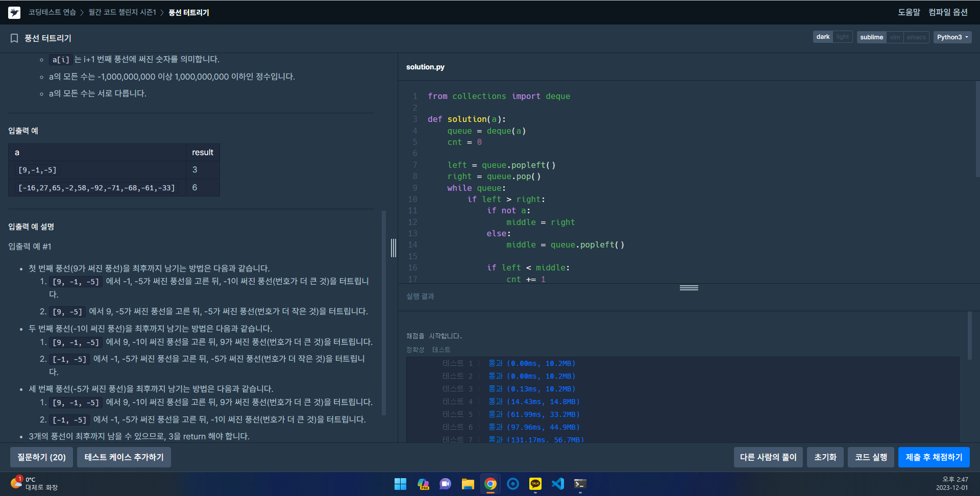
Task: Grab the vertical panel splitter handle
Action: tap(394, 248)
